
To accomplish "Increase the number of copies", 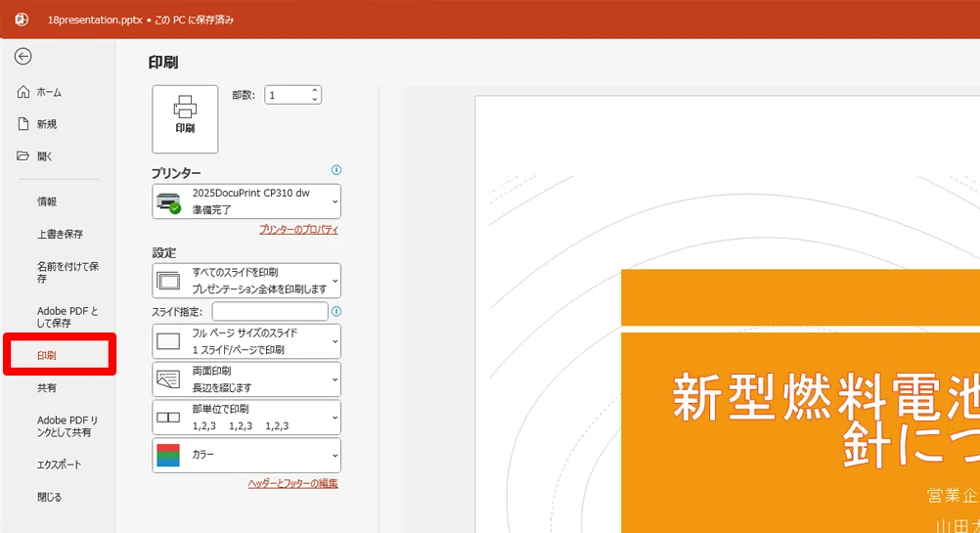I will 314,91.
